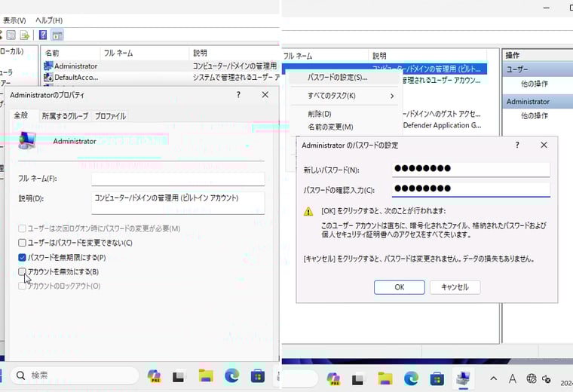Check 'アカウントを無効にする' checkbox
The height and width of the screenshot is (392, 573).
23,271
